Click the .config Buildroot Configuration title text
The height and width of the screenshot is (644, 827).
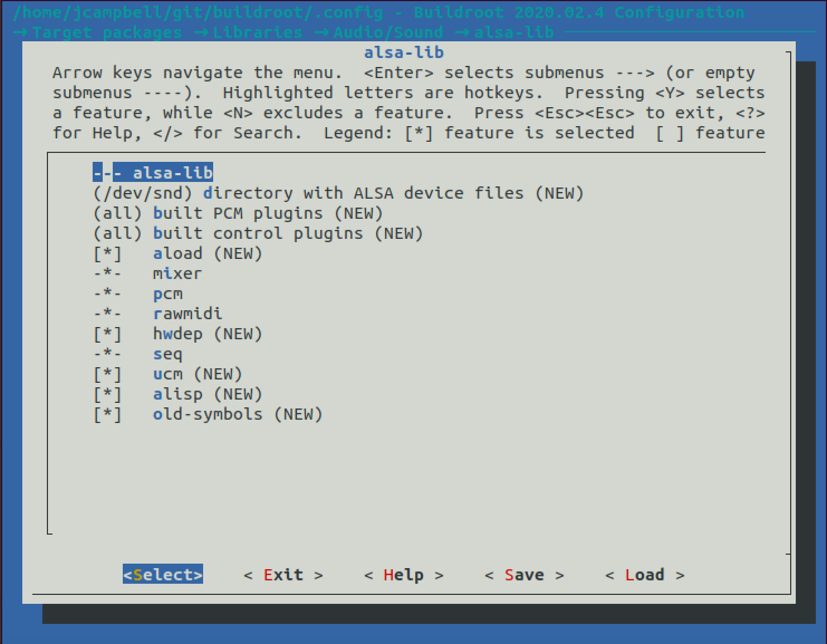click(378, 12)
